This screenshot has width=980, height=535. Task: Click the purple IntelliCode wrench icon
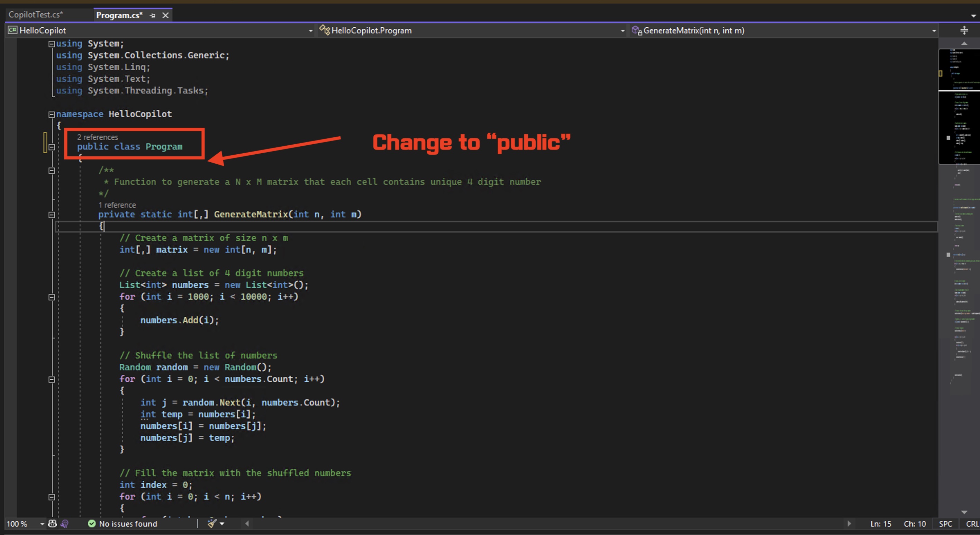[64, 524]
